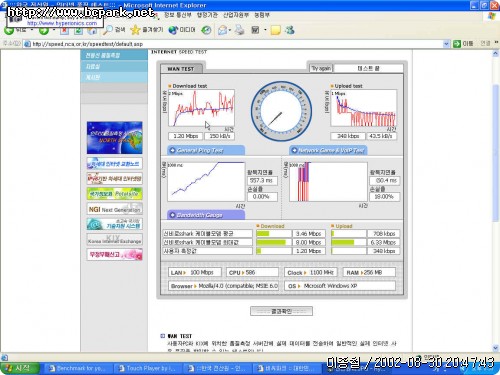Open the Search magnifier toolbar icon
Image resolution: width=500 pixels, height=375 pixels.
108,30
